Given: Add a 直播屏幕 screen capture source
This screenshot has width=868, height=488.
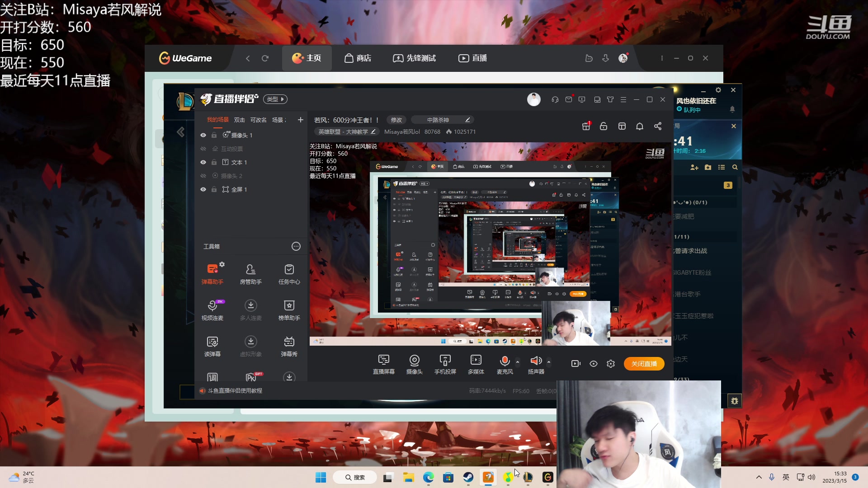Looking at the screenshot, I should pyautogui.click(x=383, y=364).
